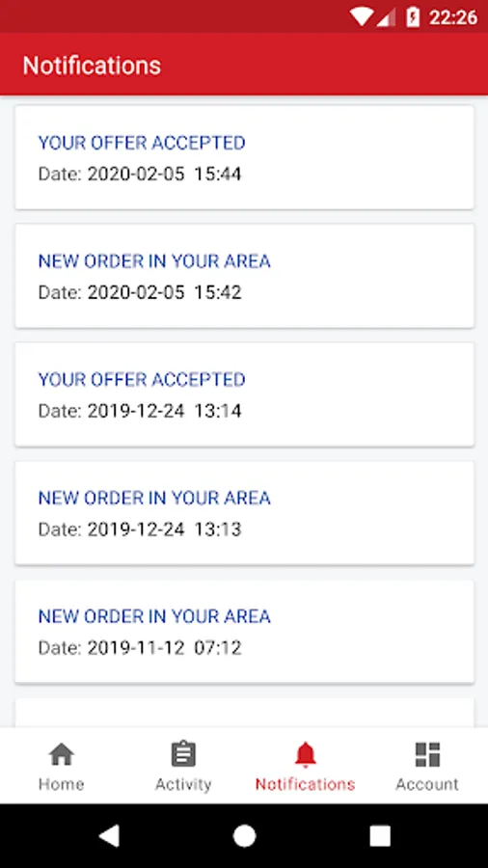The height and width of the screenshot is (868, 488).
Task: Open new order notification dated 2019-12-24 13:13
Action: coord(244,513)
